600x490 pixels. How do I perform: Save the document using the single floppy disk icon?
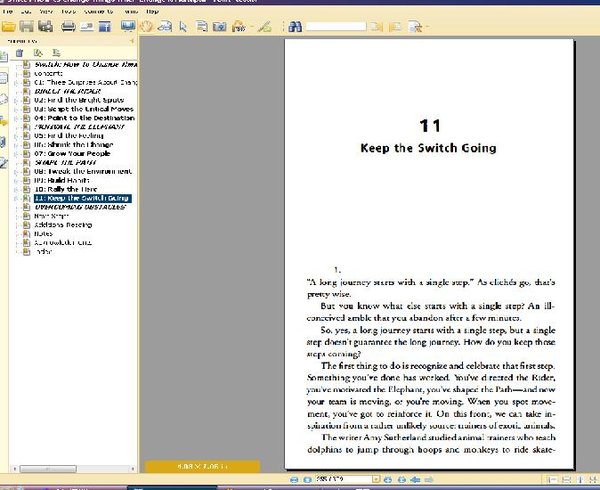[26, 26]
